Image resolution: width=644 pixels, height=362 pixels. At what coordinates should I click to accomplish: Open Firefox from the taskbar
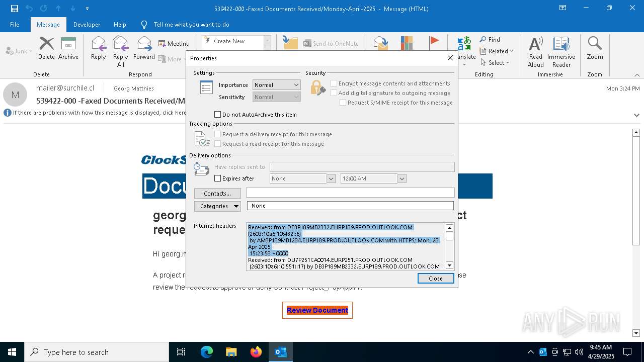[256, 352]
